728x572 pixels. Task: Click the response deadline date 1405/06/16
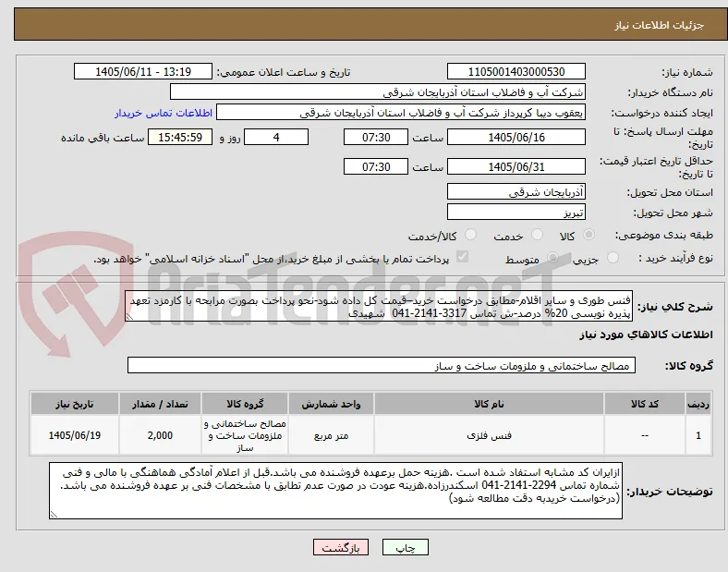coord(516,137)
